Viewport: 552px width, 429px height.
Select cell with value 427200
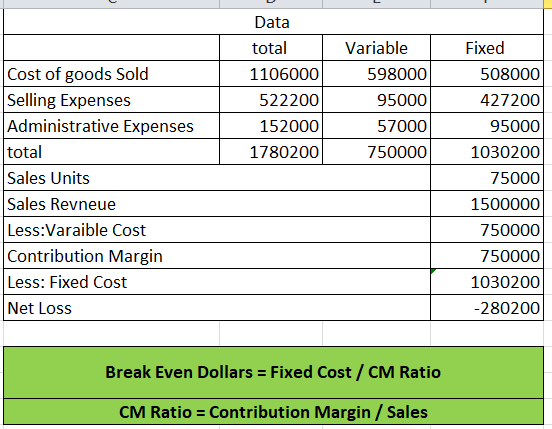(487, 100)
